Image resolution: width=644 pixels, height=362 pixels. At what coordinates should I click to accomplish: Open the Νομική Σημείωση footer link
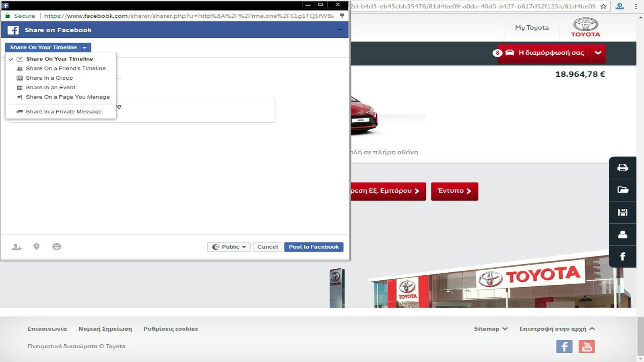[105, 329]
